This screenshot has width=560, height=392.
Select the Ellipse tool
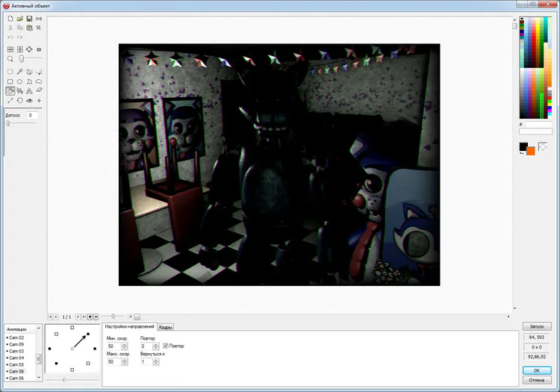[20, 81]
